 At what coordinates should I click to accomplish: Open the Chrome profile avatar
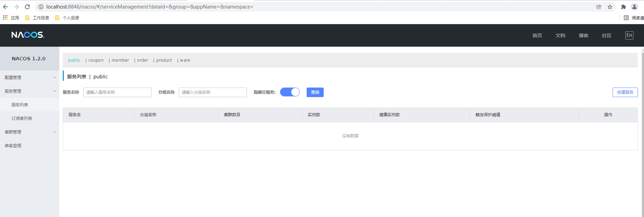coord(634,7)
